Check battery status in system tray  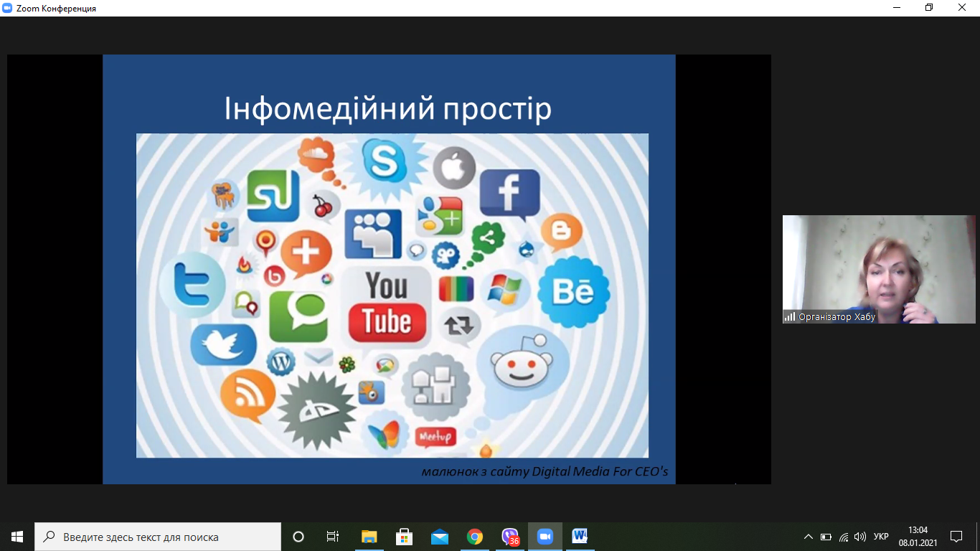coord(826,537)
